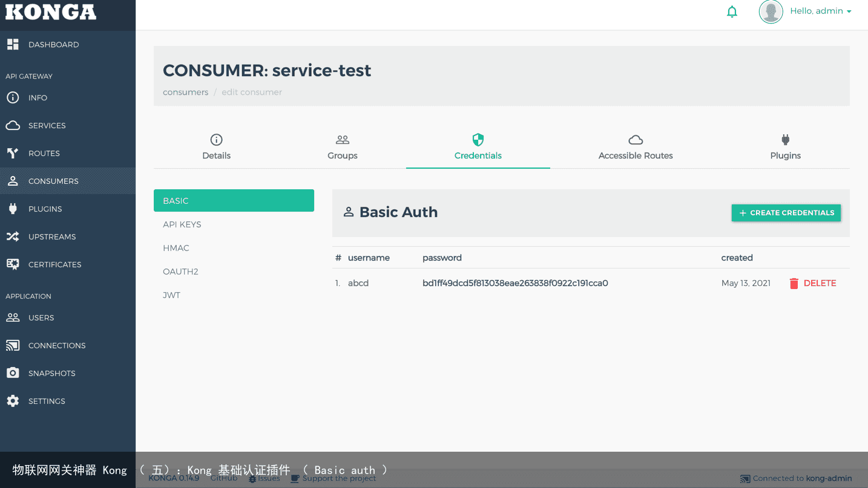Select API KEYS credentials type
This screenshot has height=488, width=868.
tap(234, 224)
